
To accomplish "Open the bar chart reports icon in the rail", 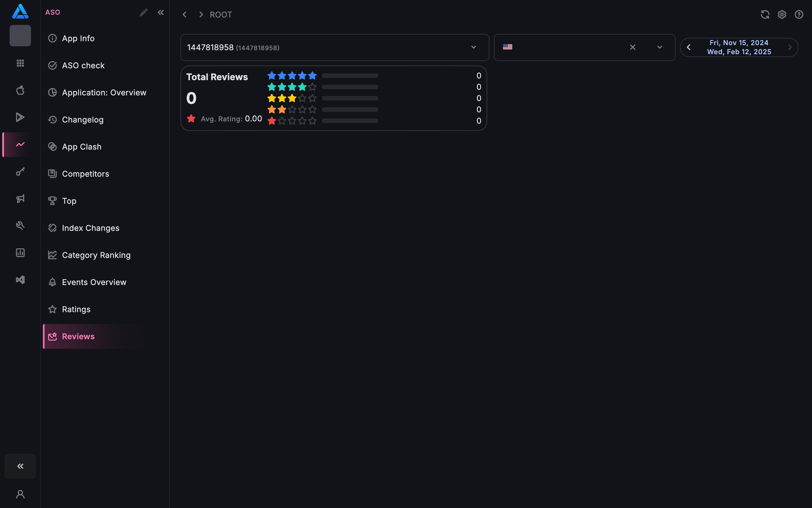I will click(x=20, y=253).
